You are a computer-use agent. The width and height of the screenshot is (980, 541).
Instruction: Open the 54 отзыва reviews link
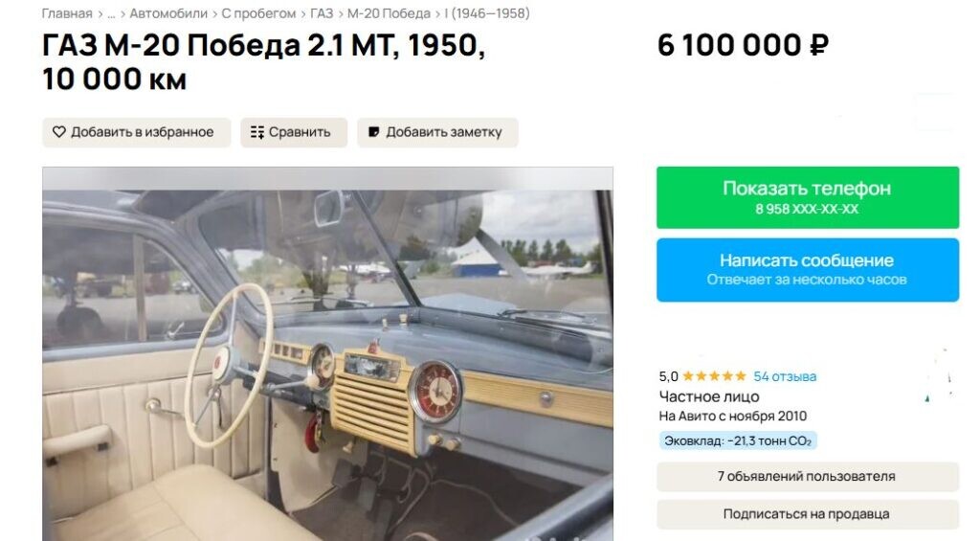[785, 376]
